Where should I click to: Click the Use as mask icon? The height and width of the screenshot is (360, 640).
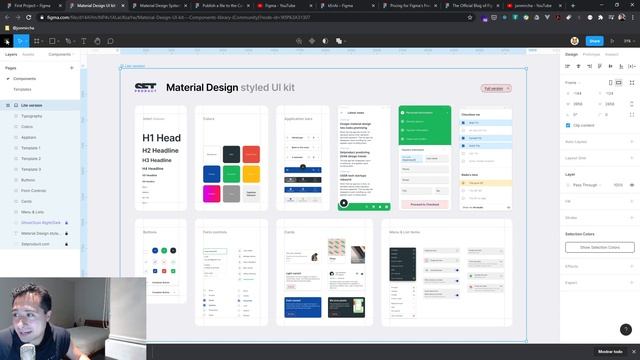(325, 41)
